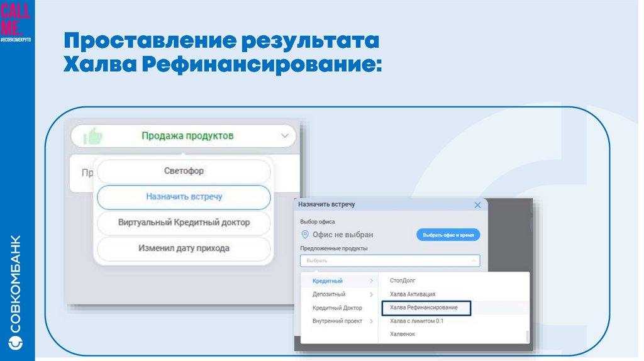Viewport: 644px width, 361px height.
Task: Close the Назначить встречу dialog
Action: (x=477, y=204)
